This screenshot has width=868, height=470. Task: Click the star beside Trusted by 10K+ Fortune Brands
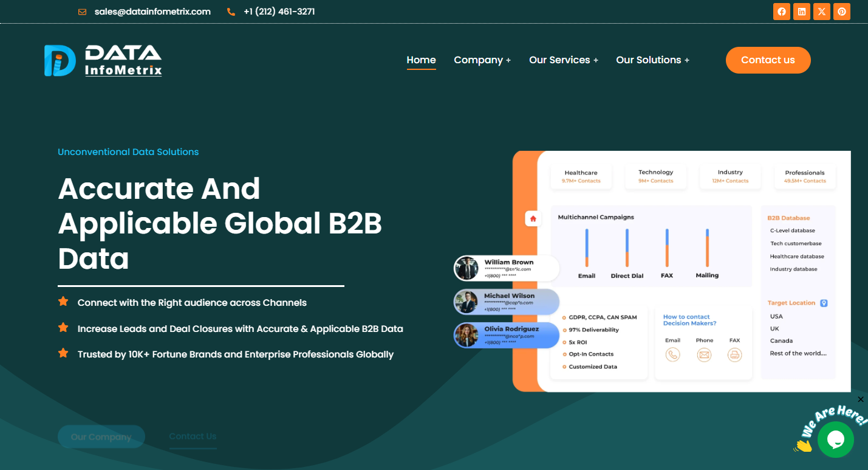[x=63, y=353]
